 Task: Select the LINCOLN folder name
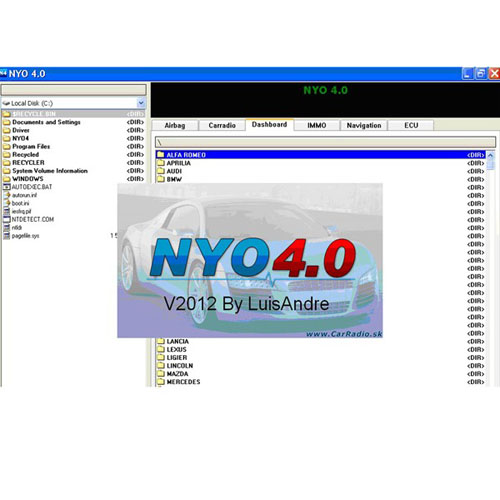coord(180,366)
